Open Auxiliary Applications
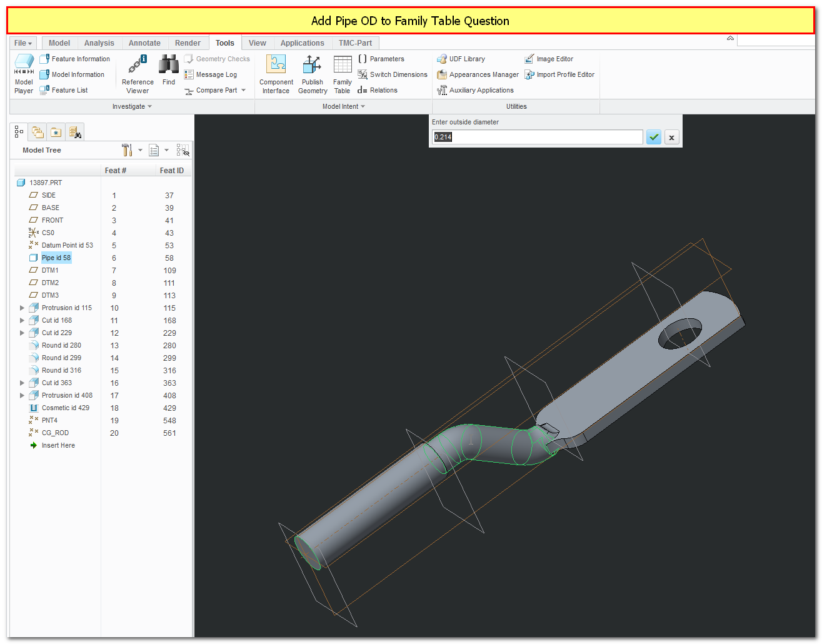The image size is (822, 644). click(476, 90)
